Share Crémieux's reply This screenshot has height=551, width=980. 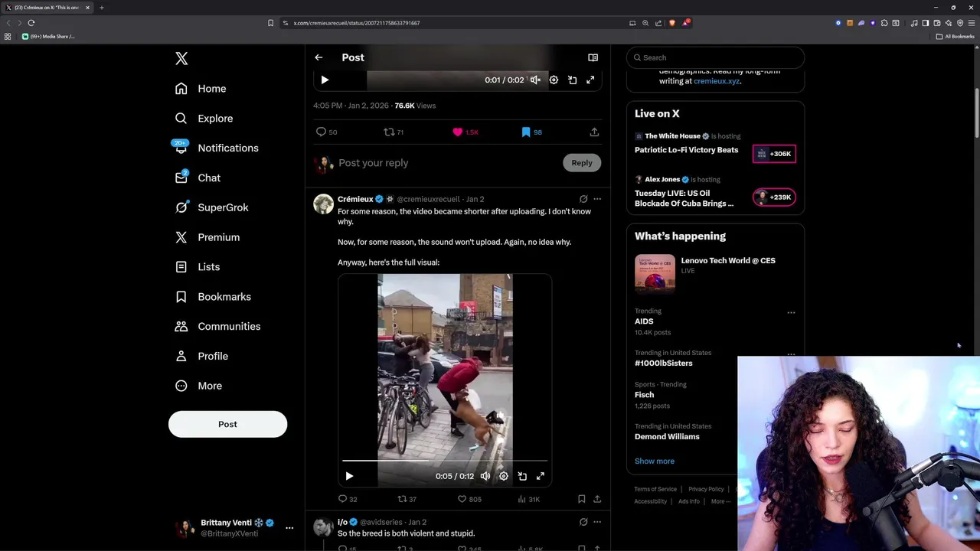(597, 499)
